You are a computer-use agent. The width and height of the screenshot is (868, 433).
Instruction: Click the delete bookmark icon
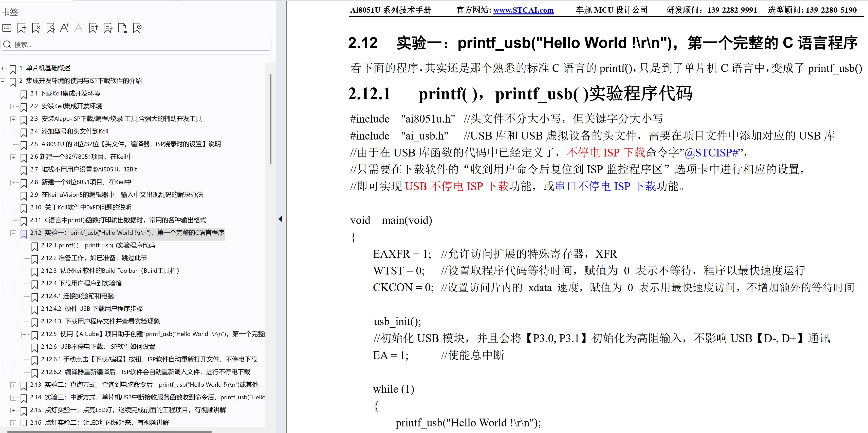coord(36,28)
